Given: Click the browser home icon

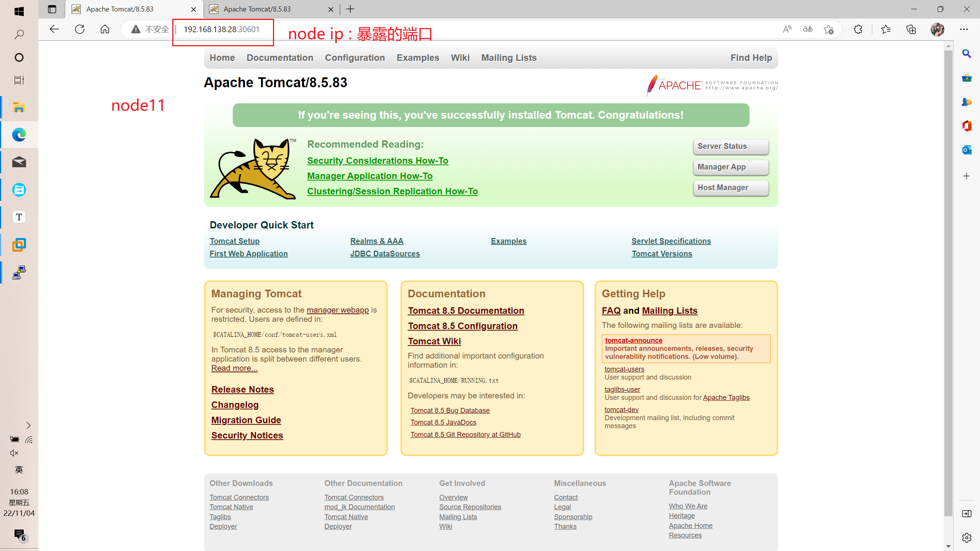Looking at the screenshot, I should 105,29.
